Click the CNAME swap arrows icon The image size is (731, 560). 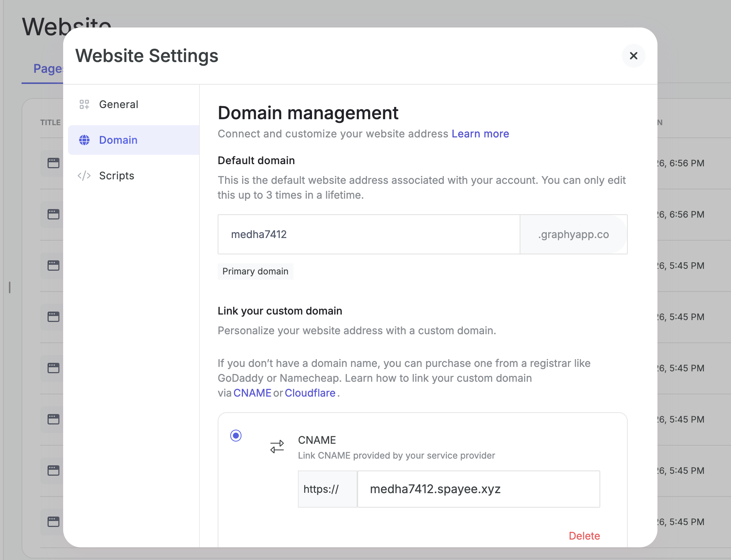(x=277, y=447)
